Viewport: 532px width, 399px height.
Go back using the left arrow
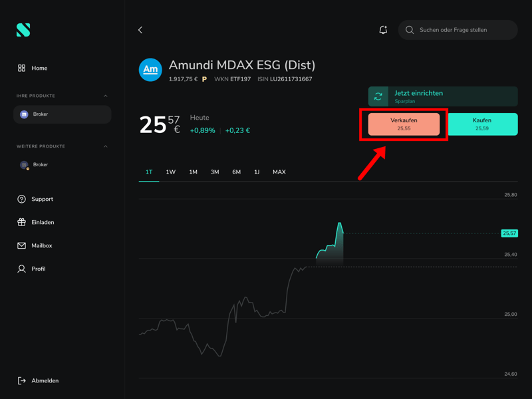[x=140, y=30]
